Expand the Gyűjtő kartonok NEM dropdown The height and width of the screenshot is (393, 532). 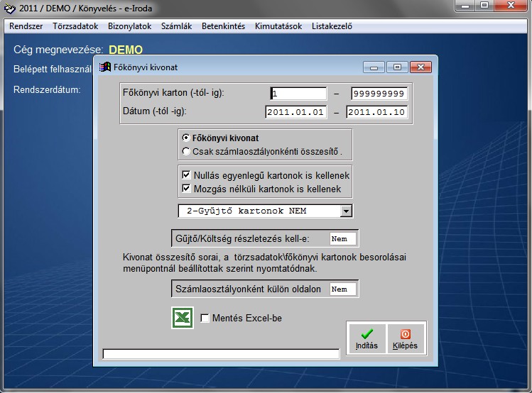coord(346,211)
